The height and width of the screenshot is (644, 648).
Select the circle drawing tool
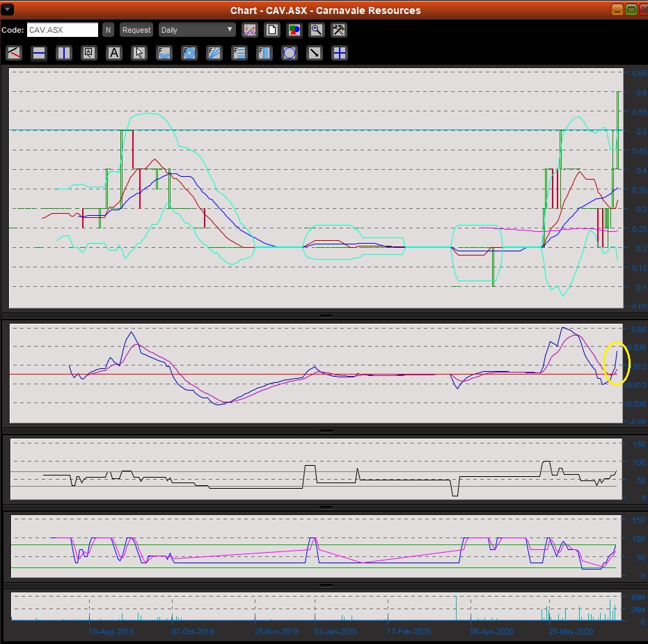pos(290,53)
